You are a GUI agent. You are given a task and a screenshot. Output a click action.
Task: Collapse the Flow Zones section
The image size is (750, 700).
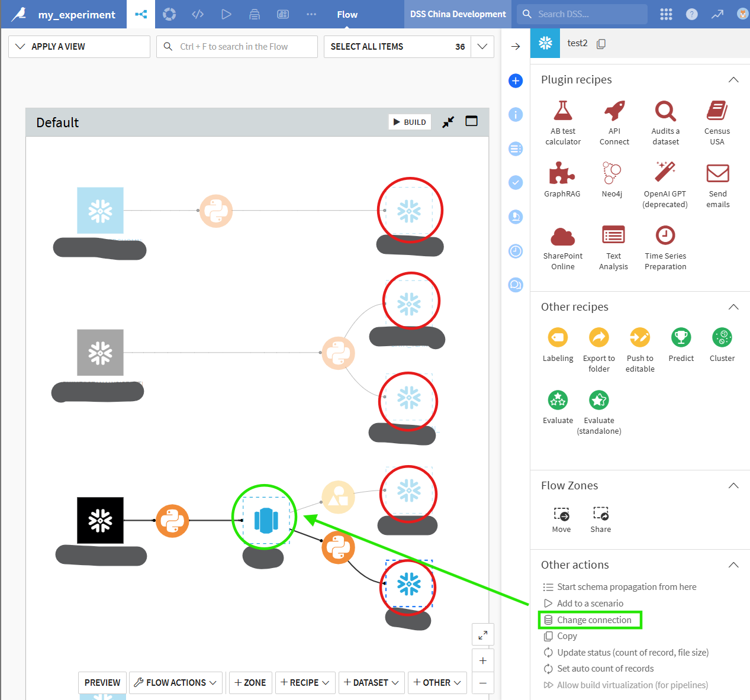[733, 485]
